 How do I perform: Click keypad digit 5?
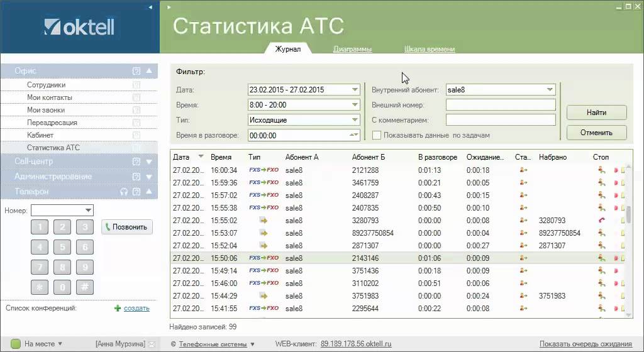click(x=62, y=247)
